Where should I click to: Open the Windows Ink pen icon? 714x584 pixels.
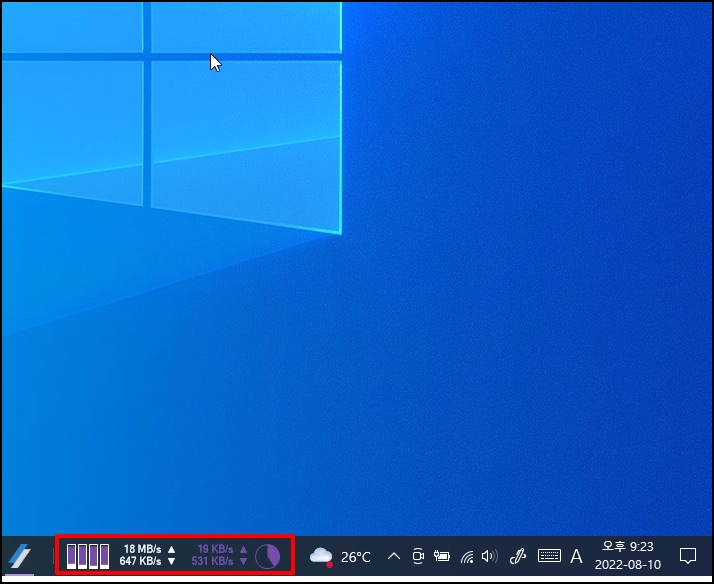tap(518, 556)
